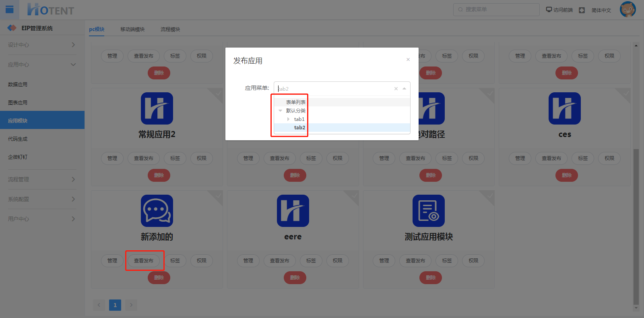Click the vertical scrollbar of the module list

[x=636, y=227]
